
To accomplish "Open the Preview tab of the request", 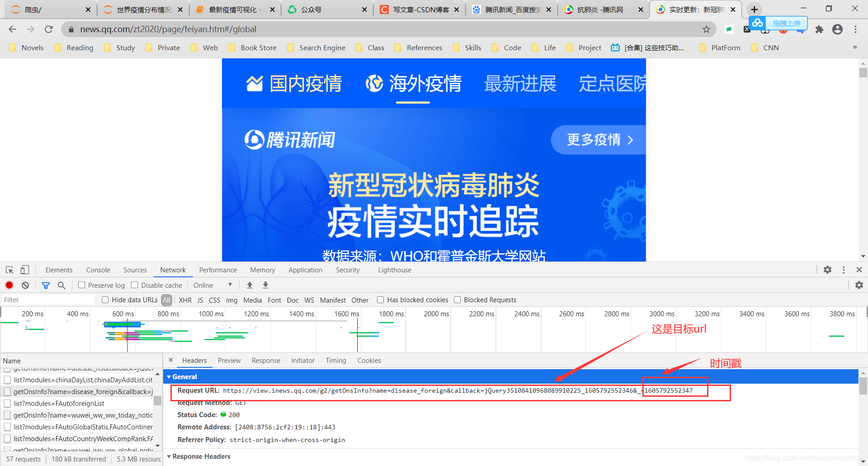I will pyautogui.click(x=229, y=360).
